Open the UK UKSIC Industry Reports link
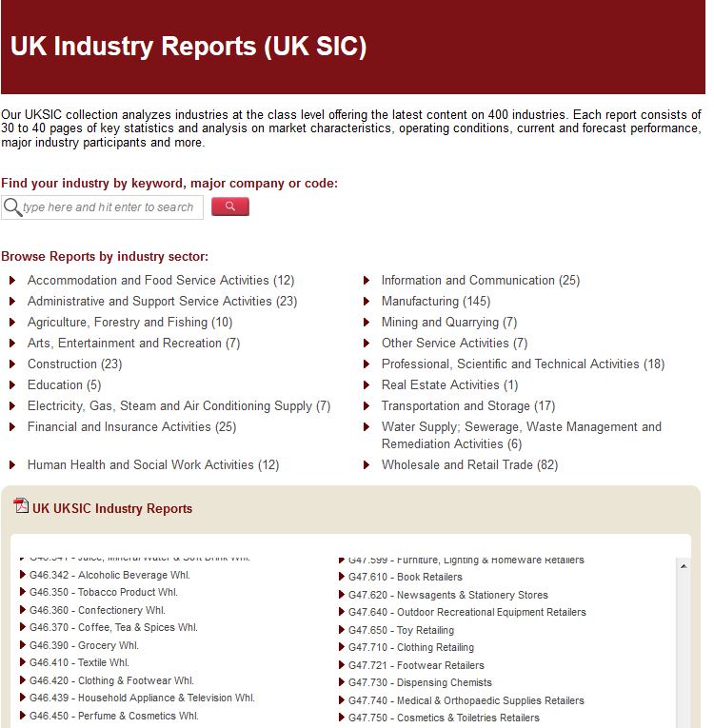Image resolution: width=714 pixels, height=728 pixels. [x=112, y=508]
